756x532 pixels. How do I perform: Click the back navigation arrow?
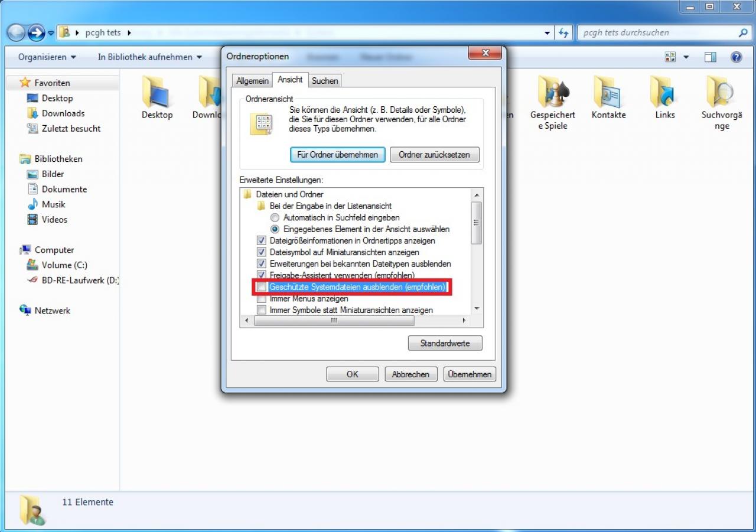pos(17,32)
